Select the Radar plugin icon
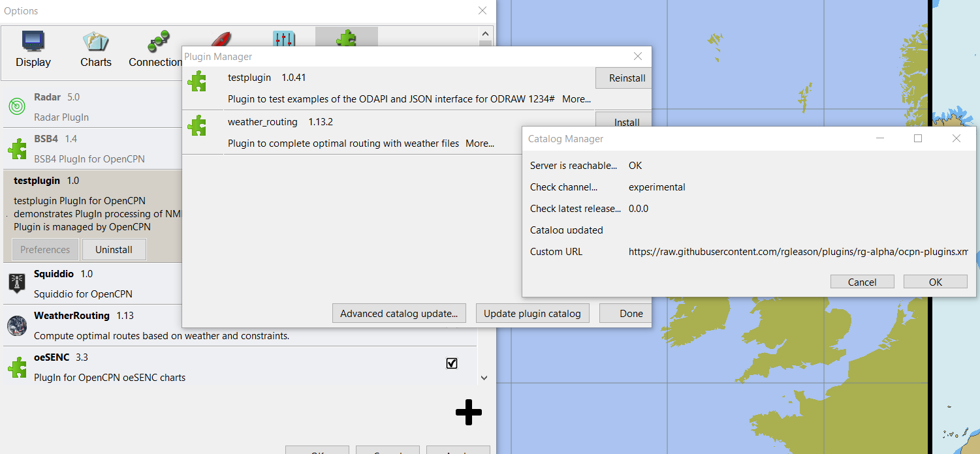Viewport: 980px width, 454px height. pos(17,106)
